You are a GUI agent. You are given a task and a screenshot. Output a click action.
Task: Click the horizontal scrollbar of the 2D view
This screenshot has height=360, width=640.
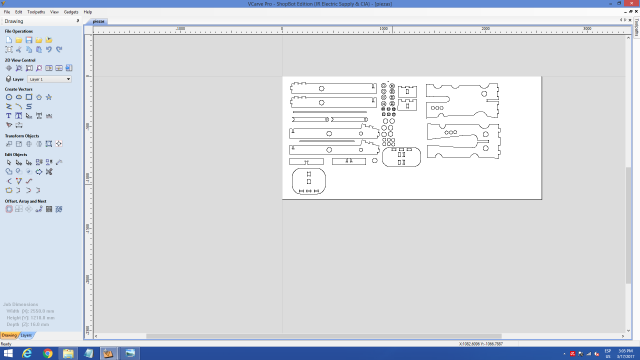coord(324,336)
